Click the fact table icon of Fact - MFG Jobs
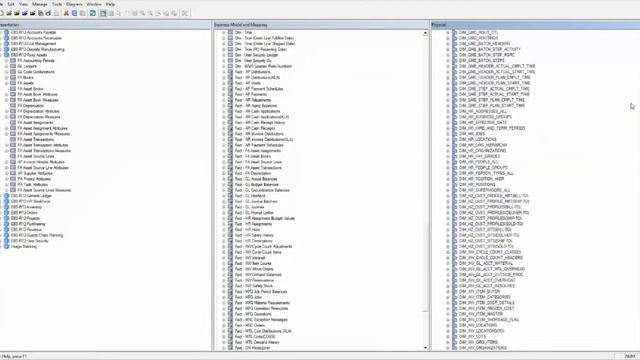The image size is (640, 360). (x=230, y=297)
